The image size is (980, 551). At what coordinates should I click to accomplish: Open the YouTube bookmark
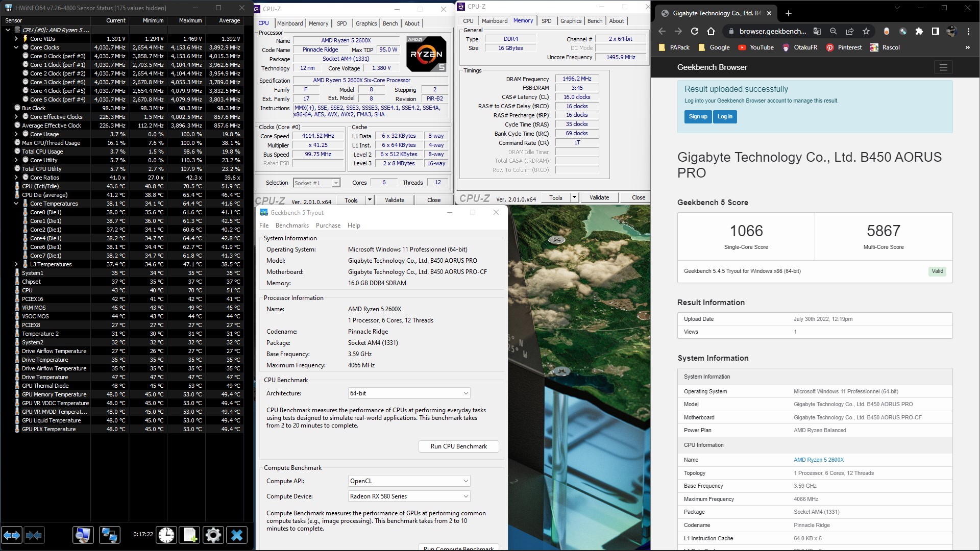click(x=756, y=47)
